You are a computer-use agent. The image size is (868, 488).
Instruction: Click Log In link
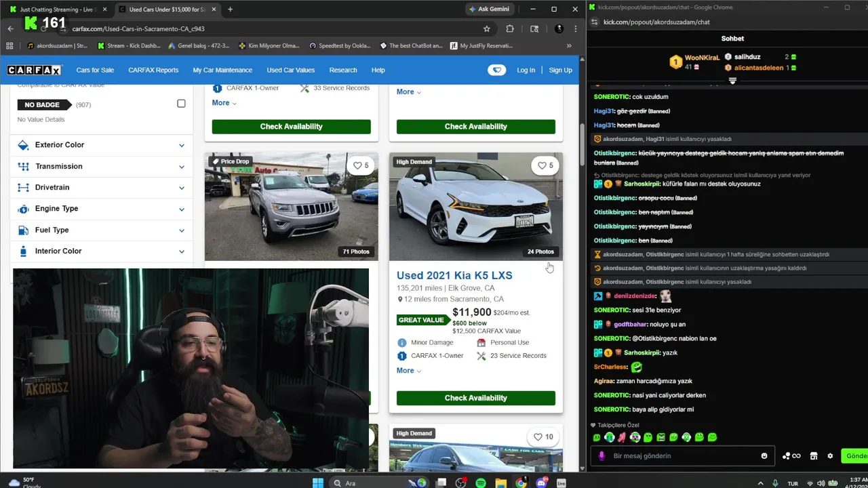[526, 70]
